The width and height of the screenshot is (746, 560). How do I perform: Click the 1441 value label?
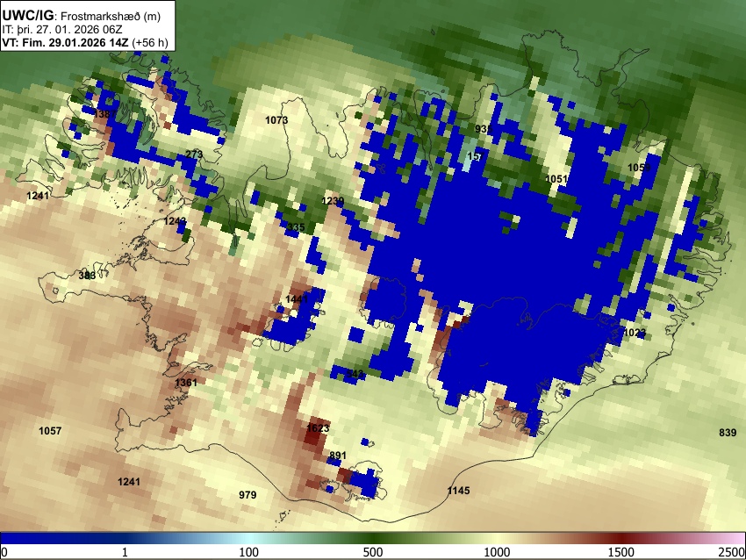coord(297,298)
